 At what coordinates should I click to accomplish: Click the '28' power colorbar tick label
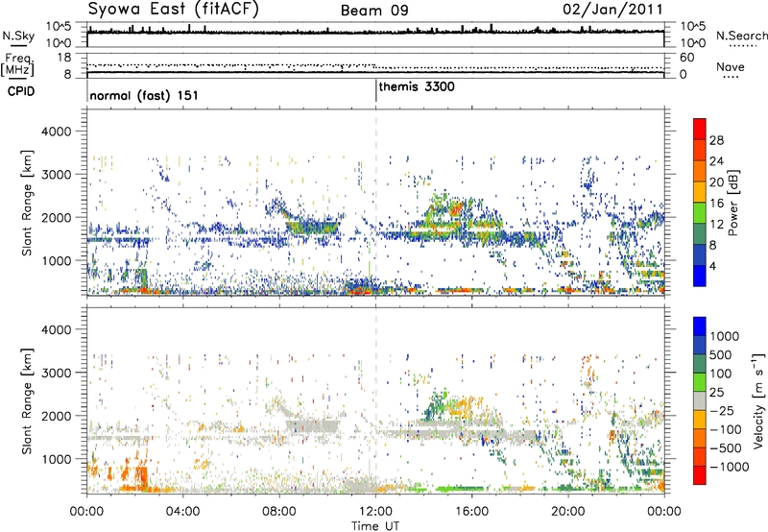coord(716,140)
